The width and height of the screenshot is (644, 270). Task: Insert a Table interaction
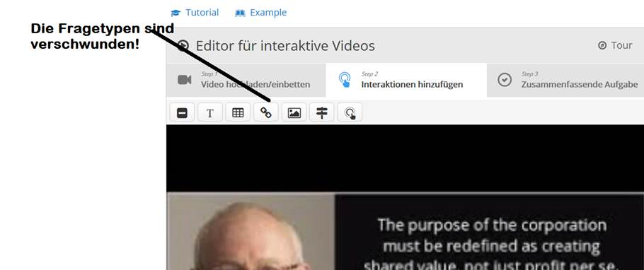point(238,112)
